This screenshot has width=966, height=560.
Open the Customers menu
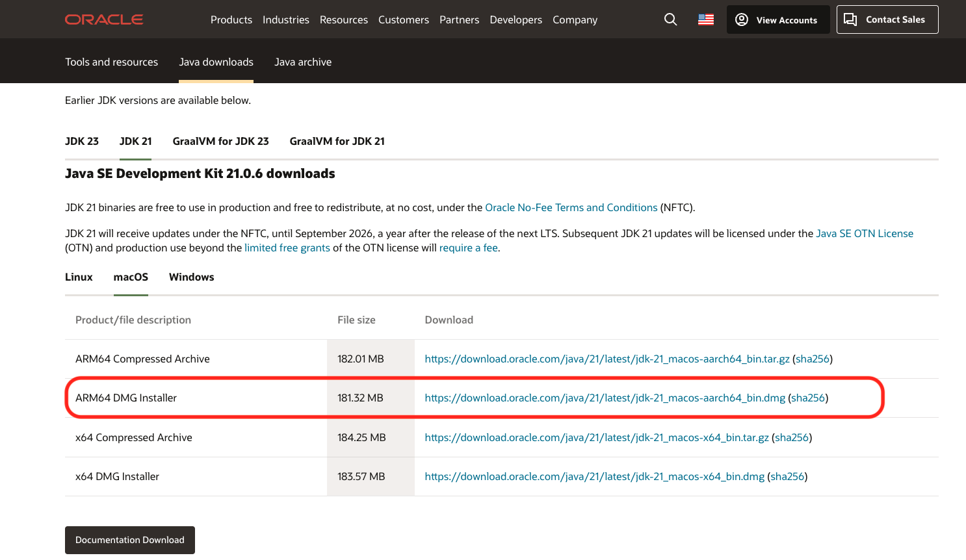[404, 19]
